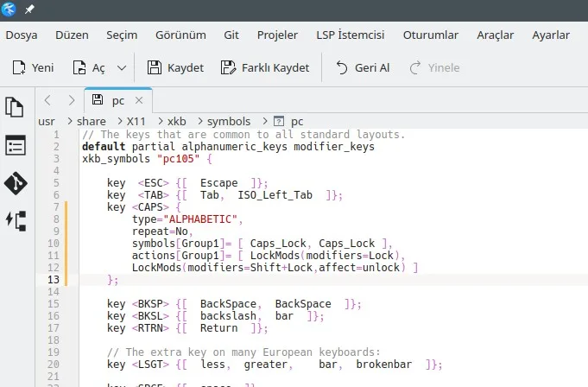Toggle the pin icon in title bar

(29, 9)
